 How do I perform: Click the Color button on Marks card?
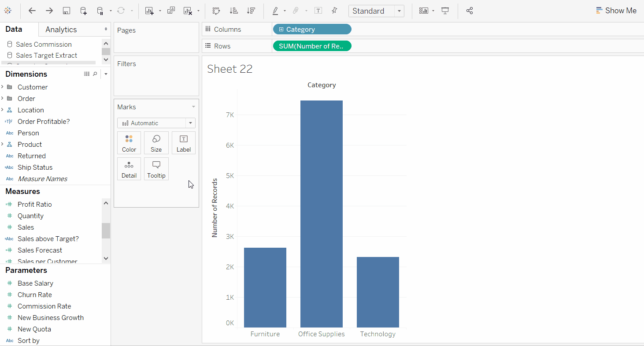coord(129,143)
